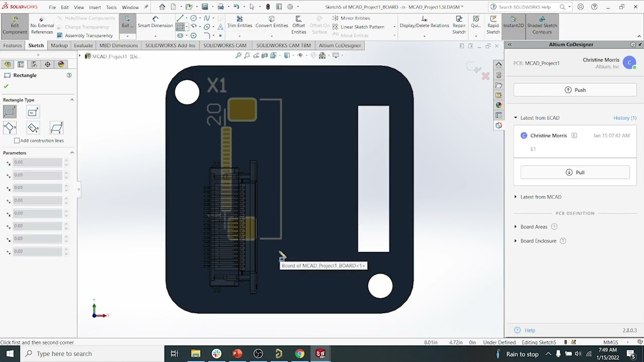Click the Exit Sketch button
Viewport: 644px width, 362px height.
tap(127, 23)
